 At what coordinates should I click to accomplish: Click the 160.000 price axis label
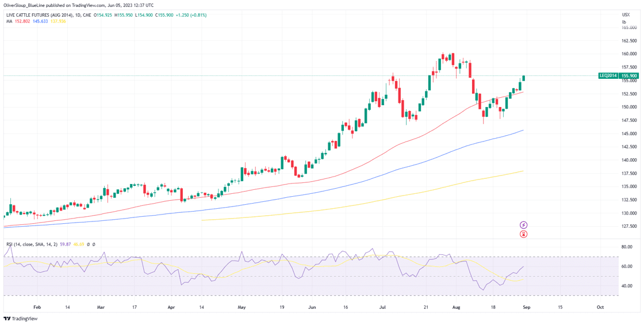coord(630,54)
